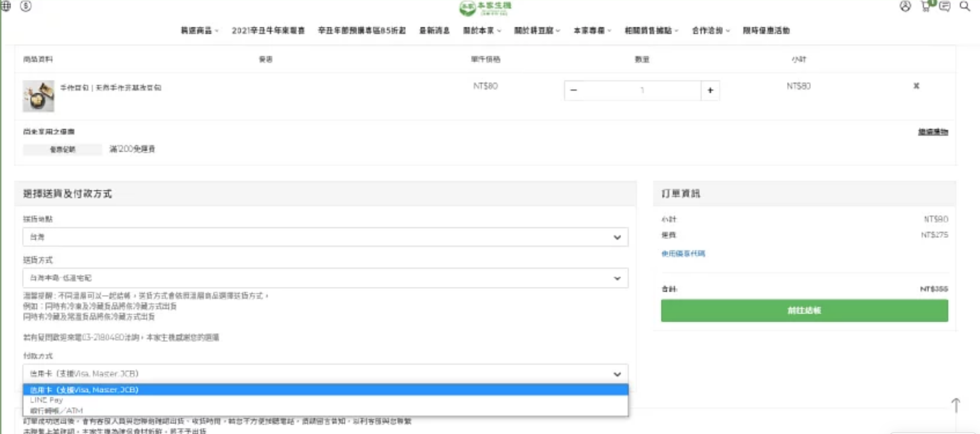Image resolution: width=980 pixels, height=434 pixels.
Task: Click the product thumbnail image
Action: (x=39, y=96)
